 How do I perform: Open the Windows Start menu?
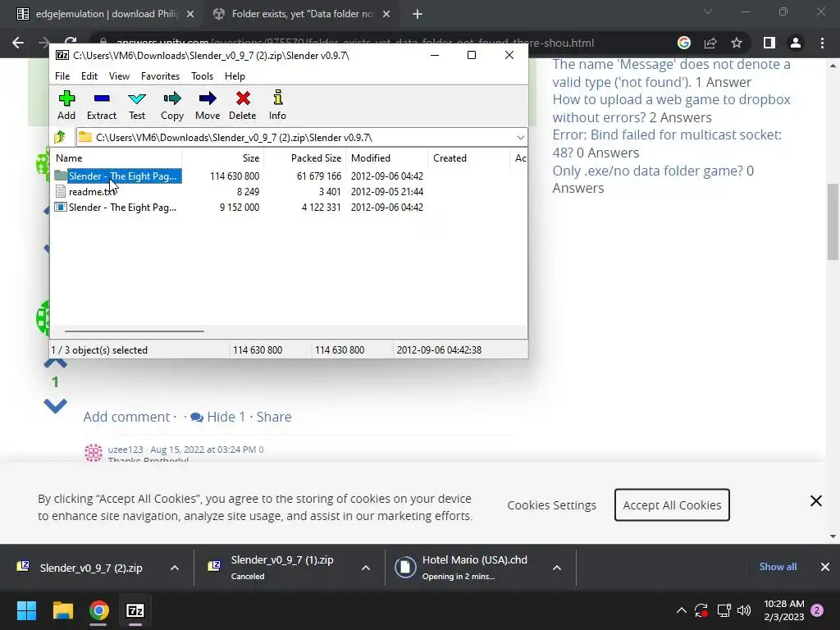26,610
